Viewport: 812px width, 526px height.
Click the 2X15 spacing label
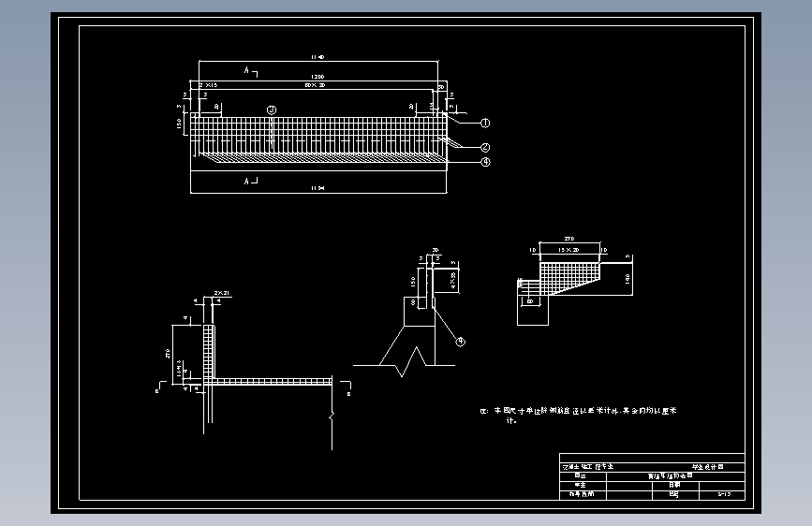[208, 85]
